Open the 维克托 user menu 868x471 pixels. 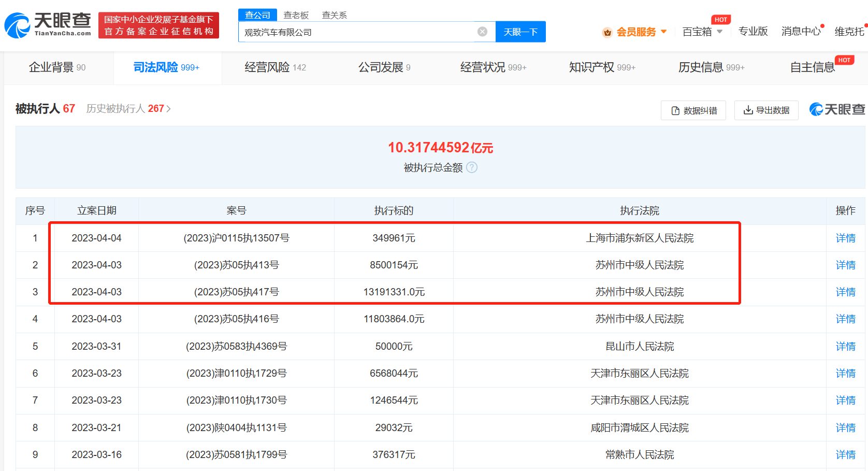coord(850,32)
